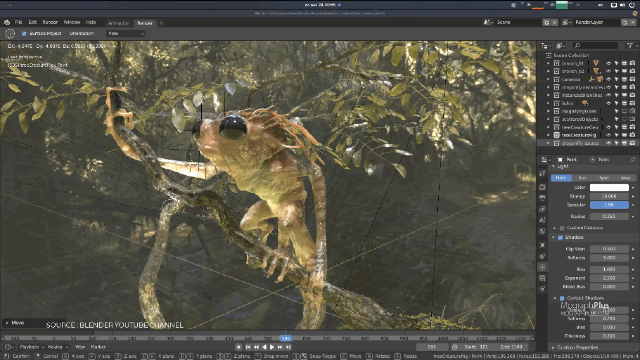The width and height of the screenshot is (640, 360).
Task: Click the outliner search field
Action: click(x=596, y=46)
